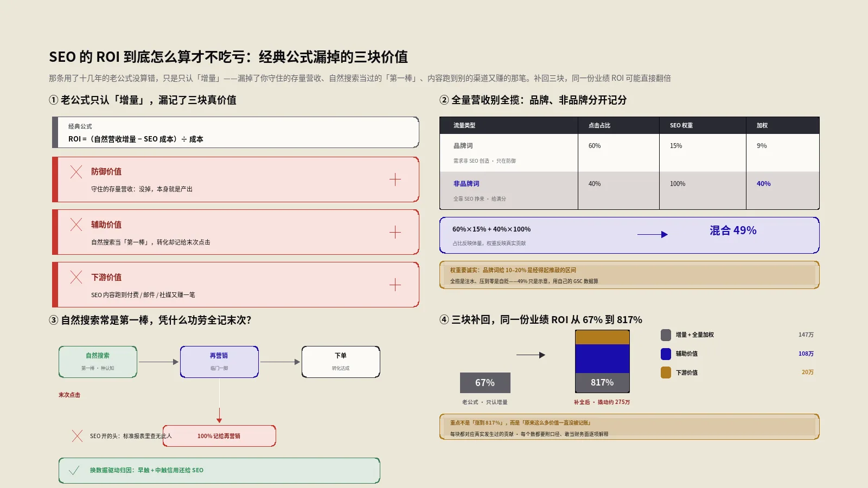Click the 67% gray bar
The height and width of the screenshot is (488, 868).
(485, 383)
